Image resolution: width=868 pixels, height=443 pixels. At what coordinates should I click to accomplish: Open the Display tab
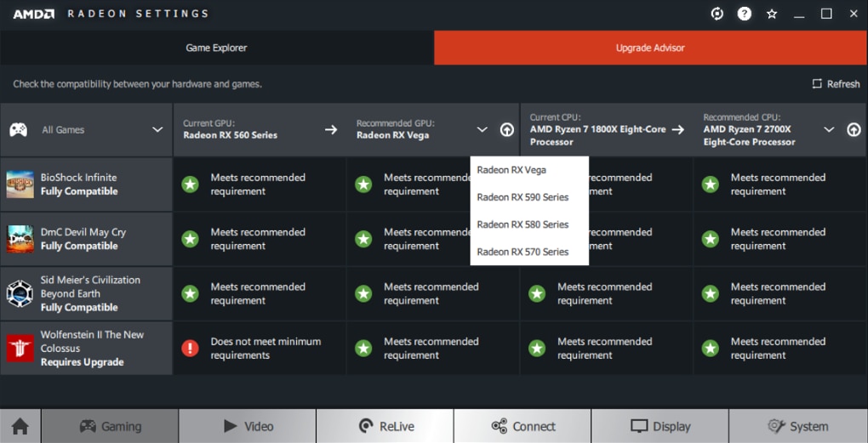tap(660, 426)
